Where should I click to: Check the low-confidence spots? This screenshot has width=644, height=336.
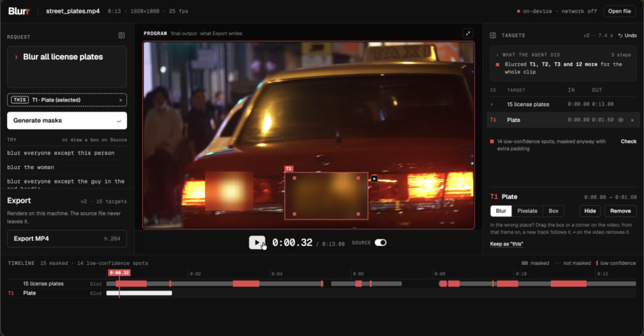(x=628, y=141)
